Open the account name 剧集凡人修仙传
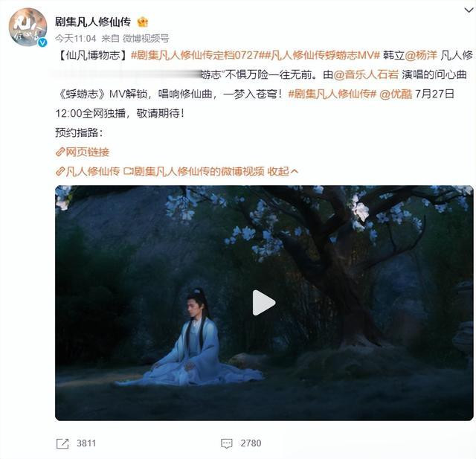This screenshot has width=476, height=459. (x=93, y=22)
